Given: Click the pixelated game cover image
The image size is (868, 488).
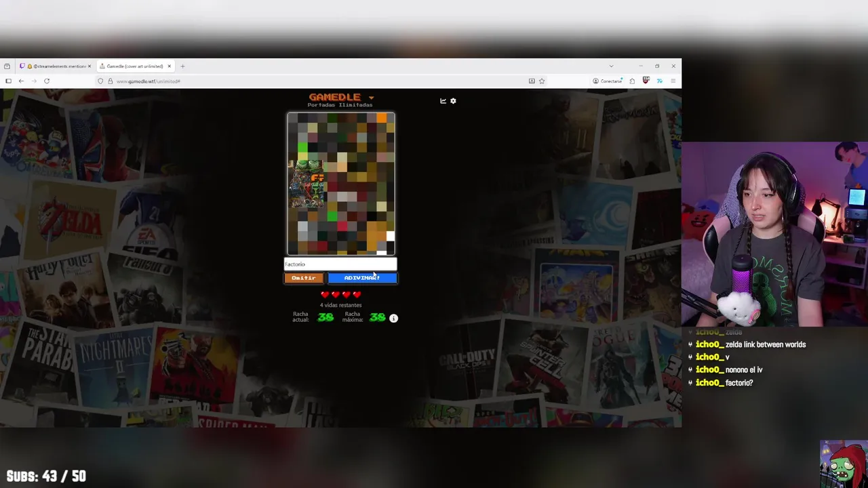Looking at the screenshot, I should (341, 184).
